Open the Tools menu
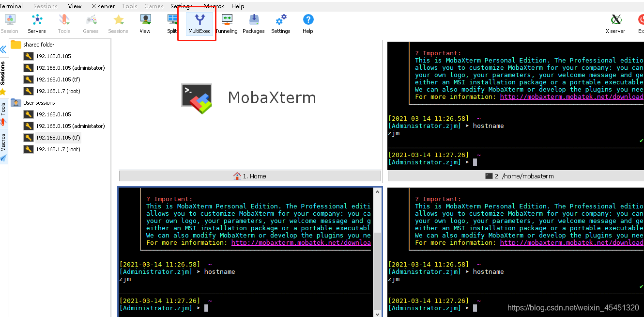The image size is (644, 317). [x=130, y=6]
